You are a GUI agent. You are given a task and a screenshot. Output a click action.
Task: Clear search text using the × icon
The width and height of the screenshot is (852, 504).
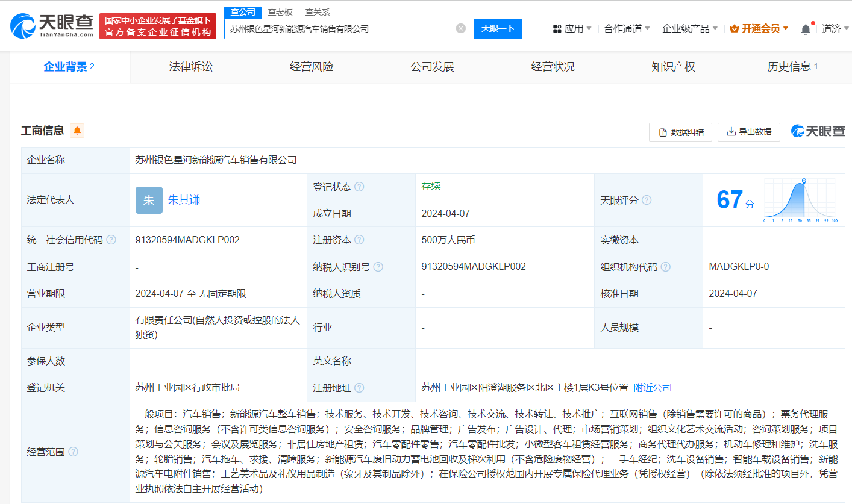tap(461, 28)
